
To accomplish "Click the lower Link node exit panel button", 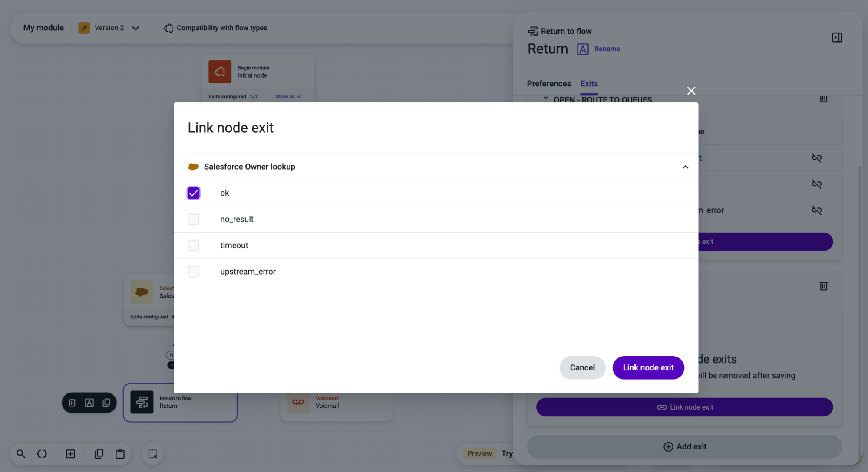I will click(684, 407).
